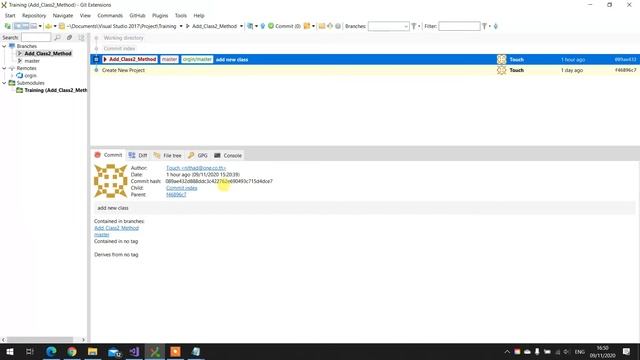
Task: Open the Navigate menu
Action: [x=62, y=16]
